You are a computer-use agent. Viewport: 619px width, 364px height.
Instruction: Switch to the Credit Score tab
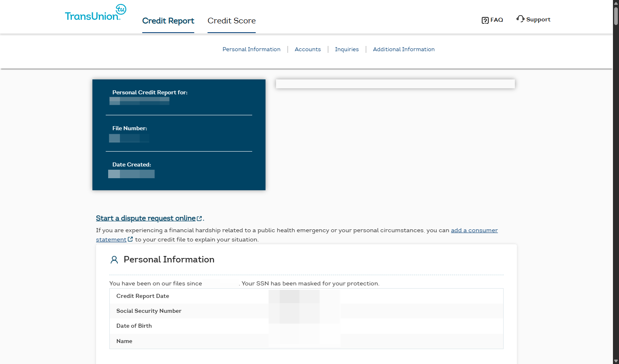click(x=232, y=21)
